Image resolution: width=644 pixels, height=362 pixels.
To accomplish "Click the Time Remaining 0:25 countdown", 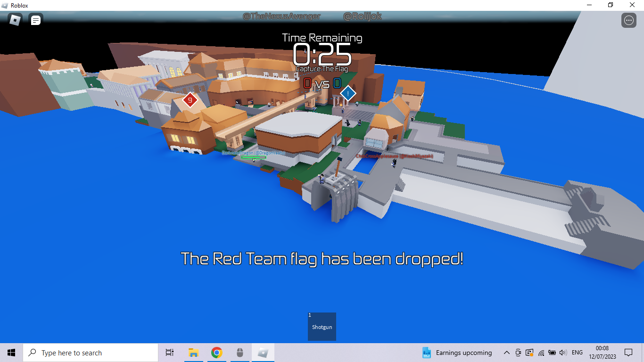I will pos(322,55).
